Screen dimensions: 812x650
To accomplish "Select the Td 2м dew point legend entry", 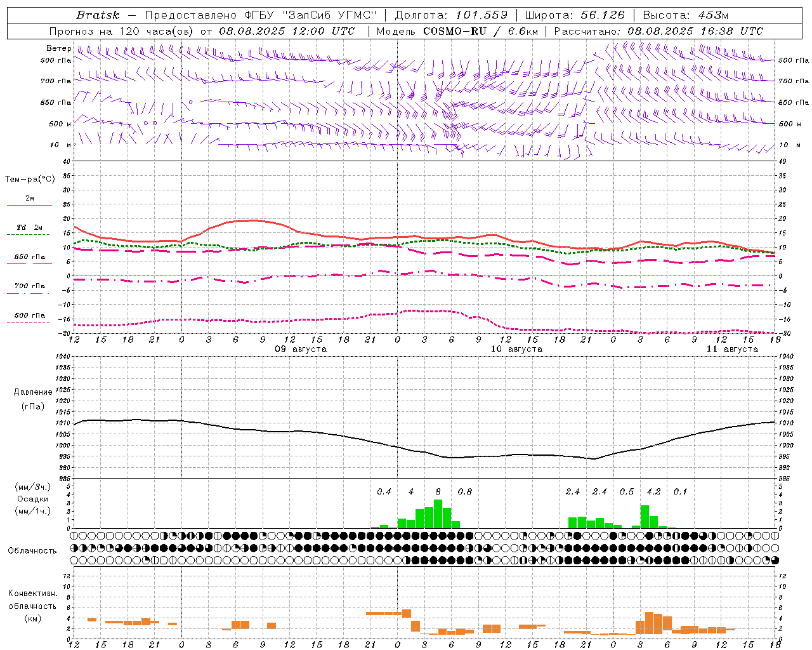I will point(30,227).
